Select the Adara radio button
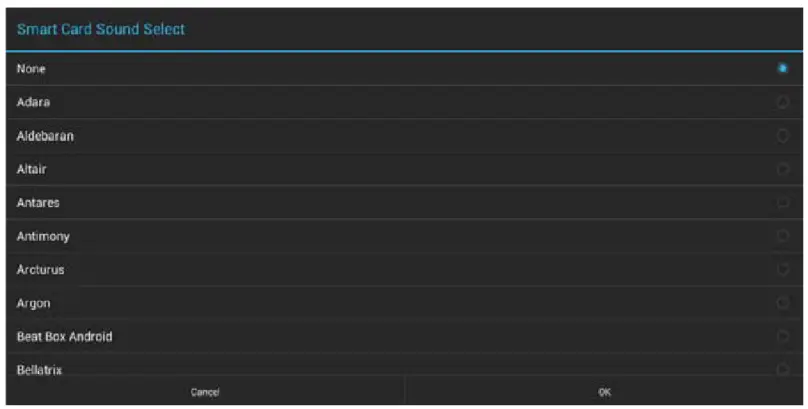 (782, 102)
